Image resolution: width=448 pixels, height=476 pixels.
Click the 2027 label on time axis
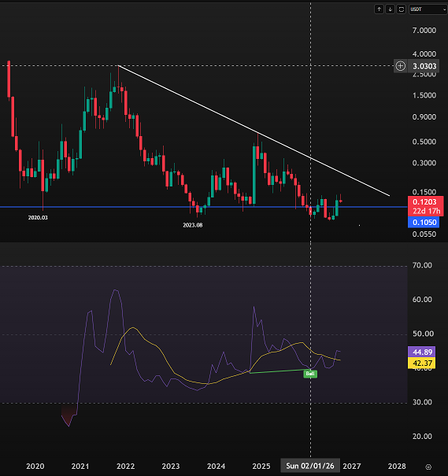click(x=352, y=467)
